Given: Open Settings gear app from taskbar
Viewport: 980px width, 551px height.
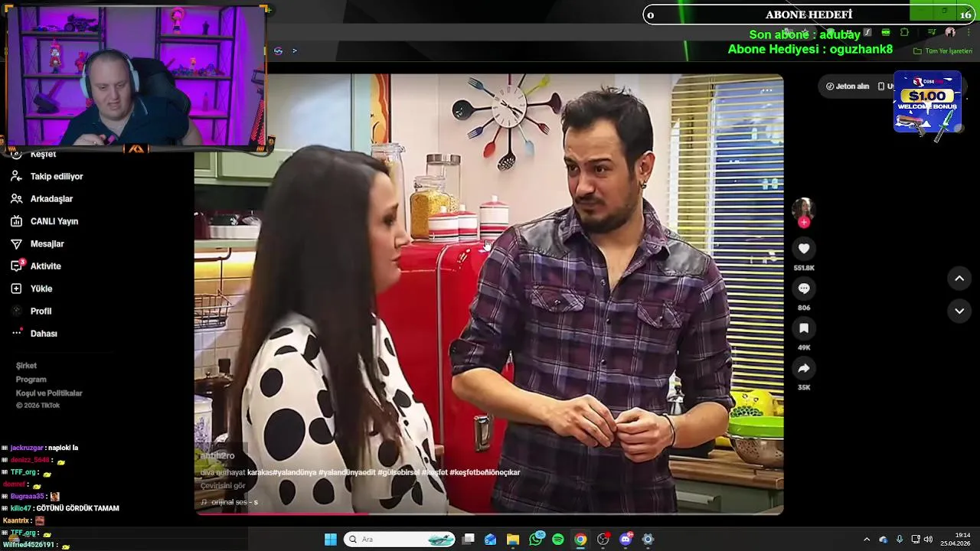Looking at the screenshot, I should pos(648,540).
